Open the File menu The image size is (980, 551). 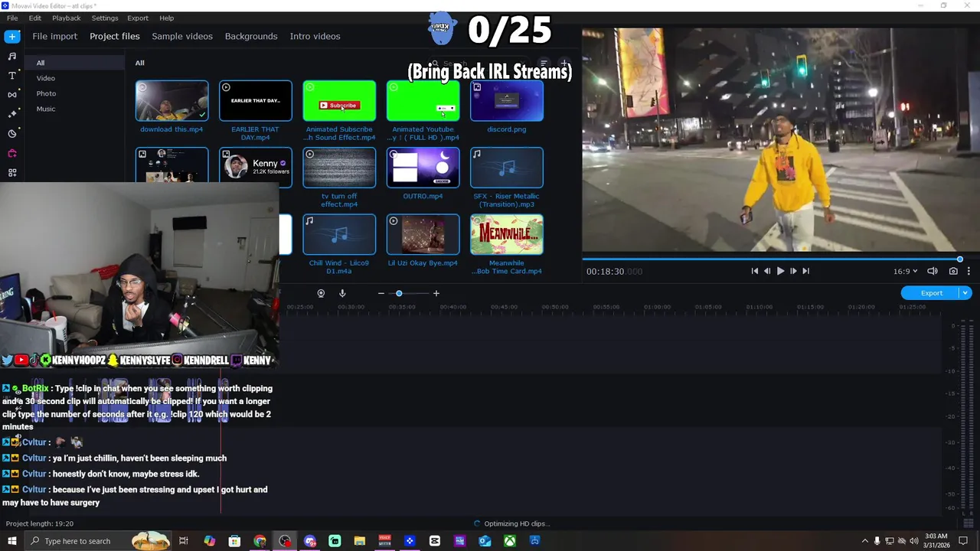point(12,18)
